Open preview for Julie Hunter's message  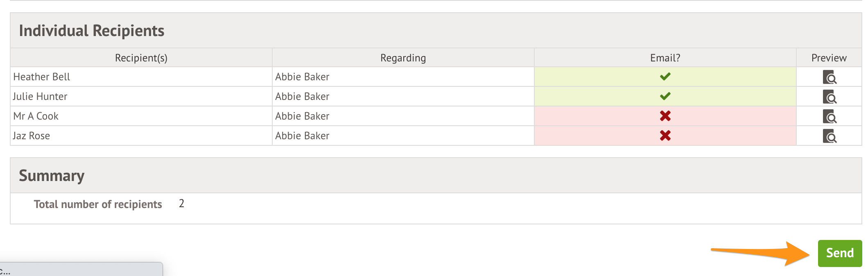pyautogui.click(x=830, y=97)
